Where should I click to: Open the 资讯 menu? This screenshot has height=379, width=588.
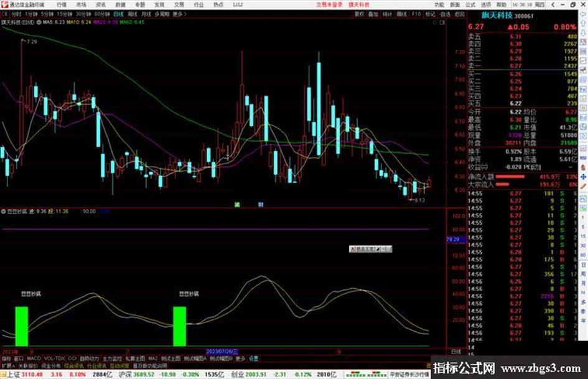tap(101, 4)
